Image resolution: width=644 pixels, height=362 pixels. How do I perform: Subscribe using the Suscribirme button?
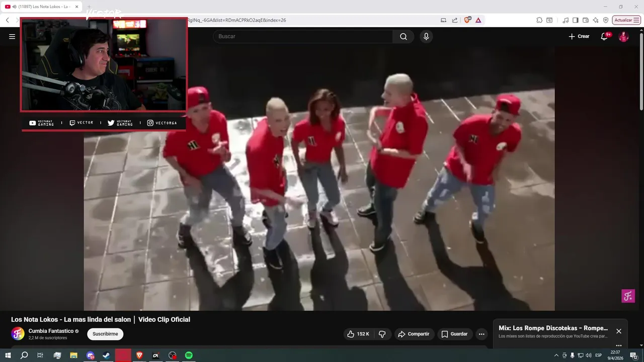[x=105, y=334]
